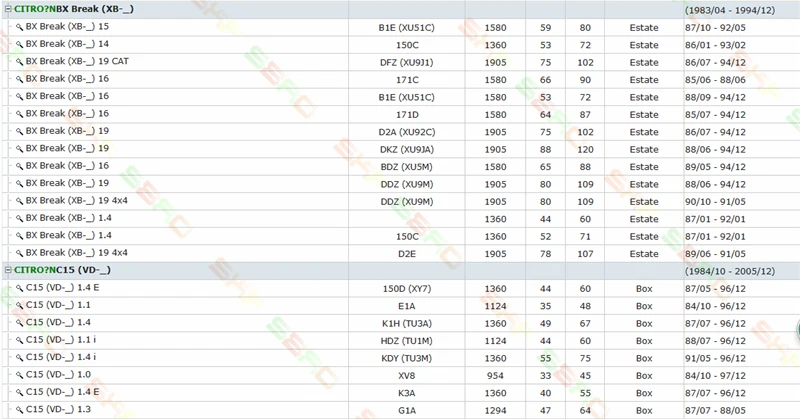Viewport: 800px width, 419px height.
Task: Select the 'BX Break (XB-_) 19 CAT' row label
Action: [77, 61]
